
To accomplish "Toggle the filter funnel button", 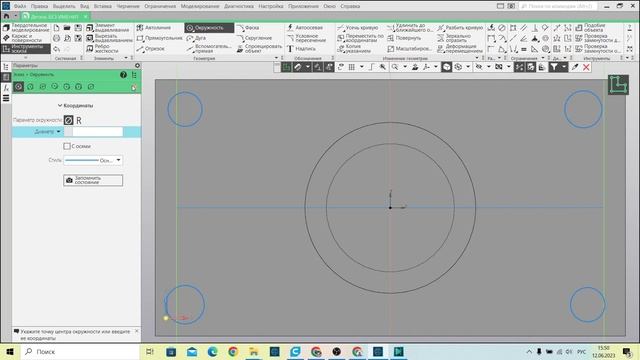I will (x=553, y=67).
